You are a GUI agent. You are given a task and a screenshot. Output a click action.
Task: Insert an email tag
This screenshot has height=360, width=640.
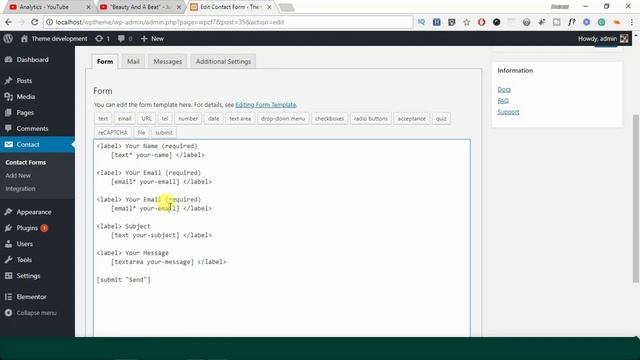click(x=124, y=119)
